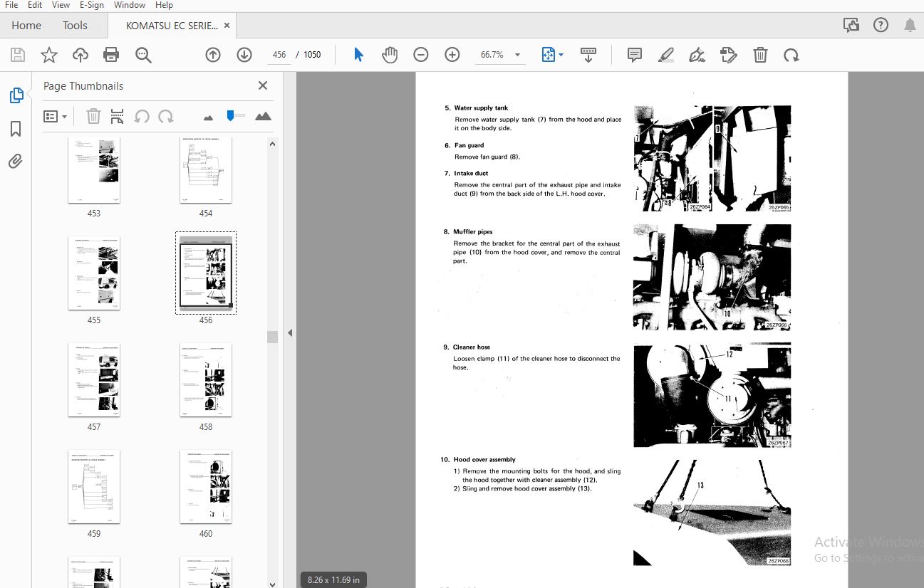Go to previous page arrow

point(213,55)
